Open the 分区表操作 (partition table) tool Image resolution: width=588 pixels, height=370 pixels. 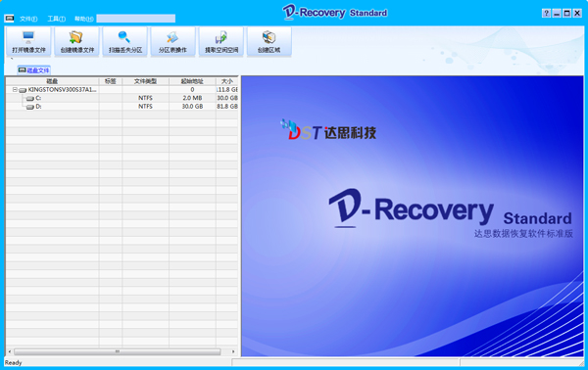pos(172,41)
